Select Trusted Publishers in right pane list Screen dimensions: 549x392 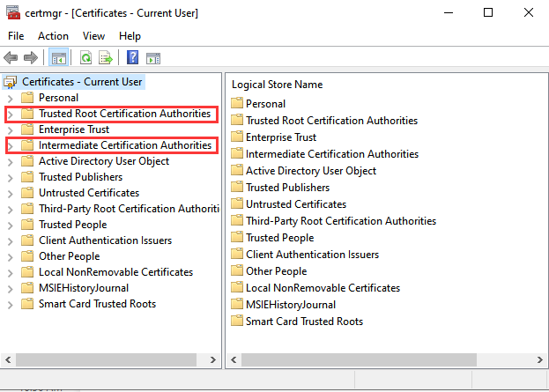[287, 188]
